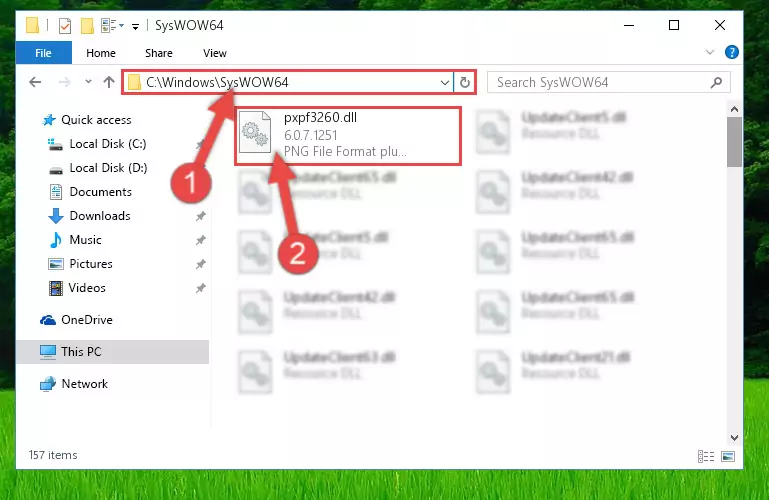Open the blue Help question mark
This screenshot has height=500, width=769.
[x=731, y=52]
